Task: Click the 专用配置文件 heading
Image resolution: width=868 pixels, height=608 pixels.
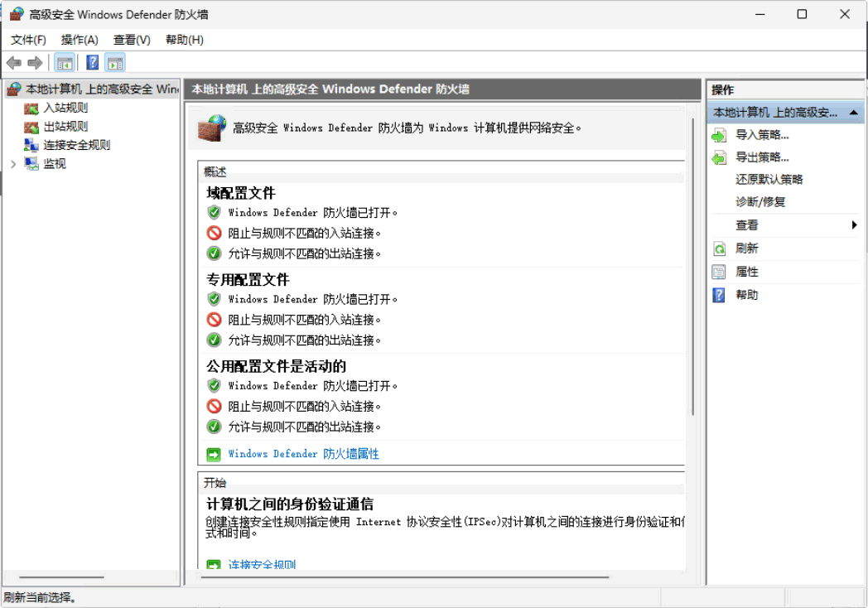Action: point(248,280)
